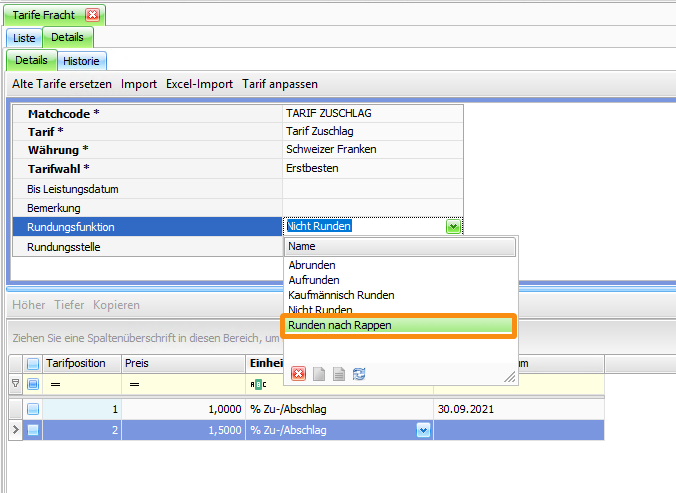Screen dimensions: 676x493
Task: Toggle the header select-all checkbox
Action: (33, 363)
